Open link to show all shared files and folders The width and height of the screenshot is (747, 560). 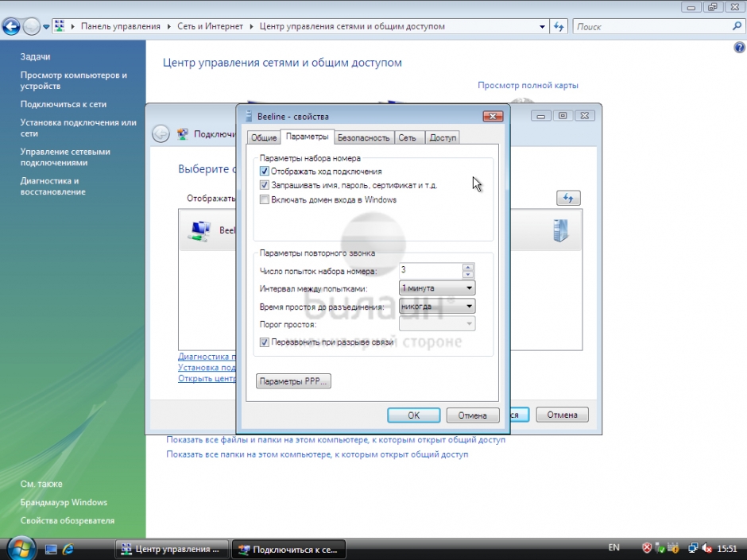click(x=335, y=439)
